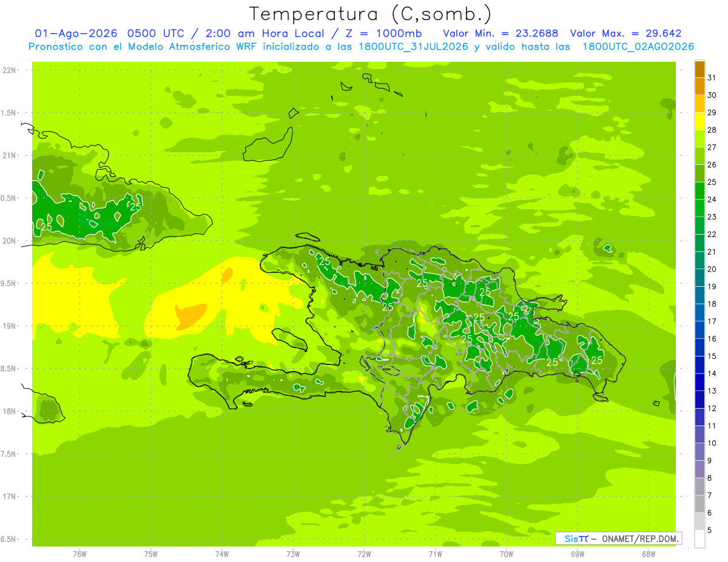The height and width of the screenshot is (562, 728).
Task: Click the latitude label '7.5N'
Action: [8, 454]
